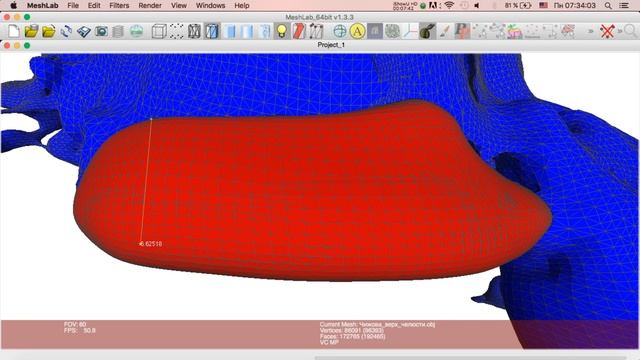This screenshot has width=640, height=360.
Task: Toggle back-face culling icon
Action: click(x=316, y=31)
